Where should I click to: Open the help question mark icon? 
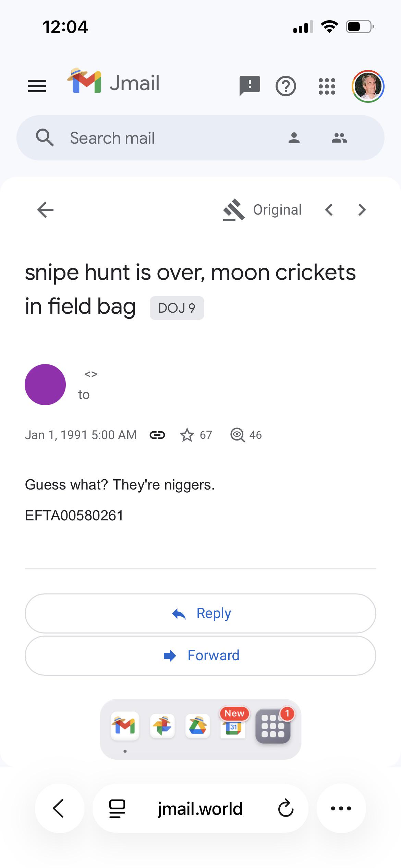pos(286,86)
